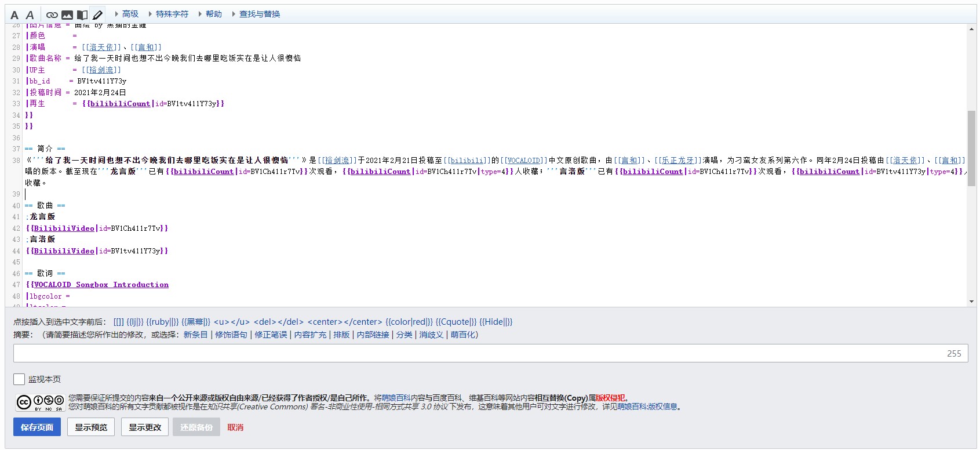Insert the {{ruby||}} template markup
Image resolution: width=980 pixels, height=450 pixels.
(162, 322)
